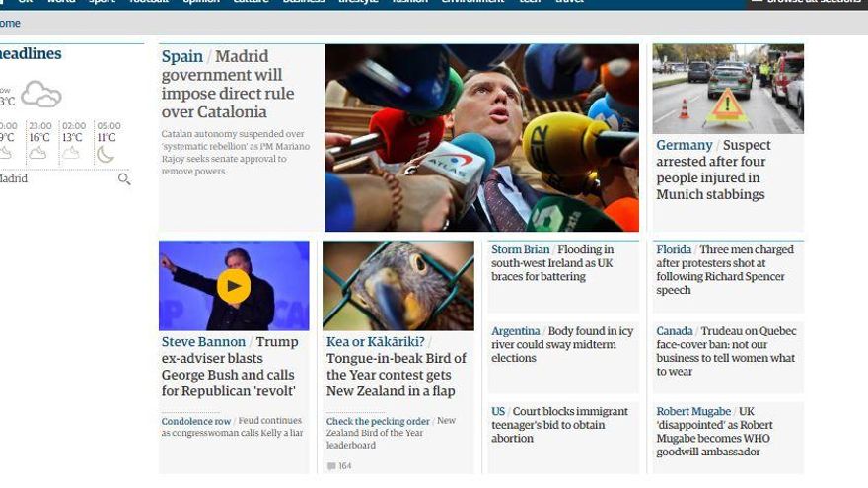Play the Steve Bannon video
Screen dimensions: 868x488
(x=234, y=286)
